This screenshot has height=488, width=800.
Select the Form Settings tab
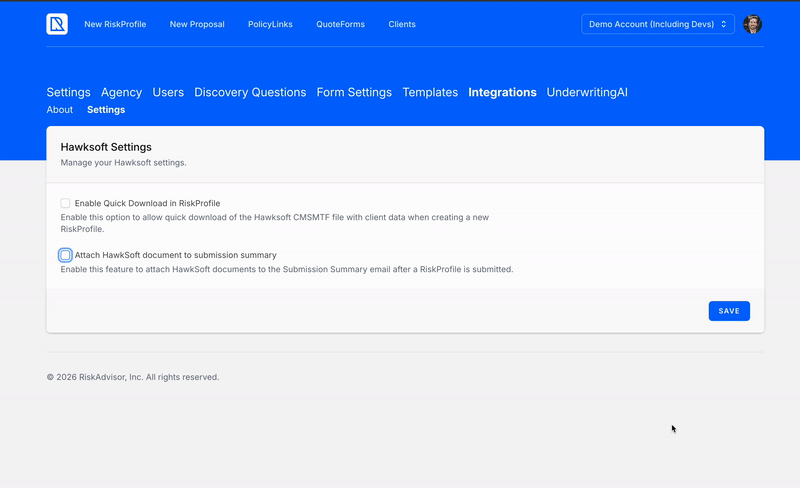354,92
